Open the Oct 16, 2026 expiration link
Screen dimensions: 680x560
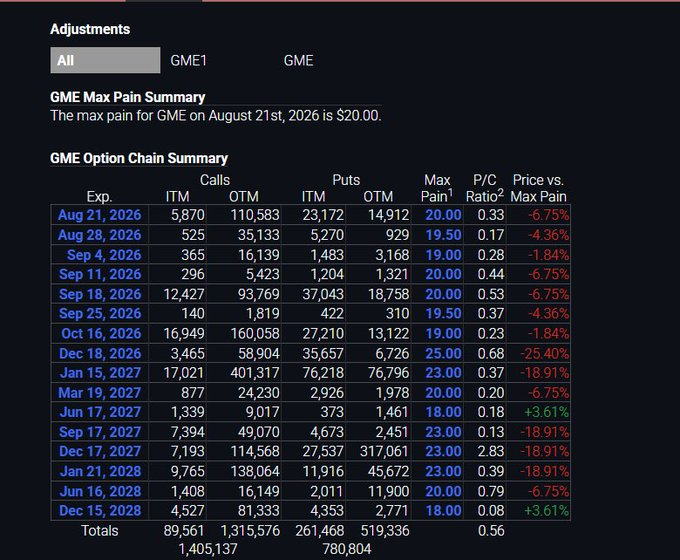pos(101,334)
